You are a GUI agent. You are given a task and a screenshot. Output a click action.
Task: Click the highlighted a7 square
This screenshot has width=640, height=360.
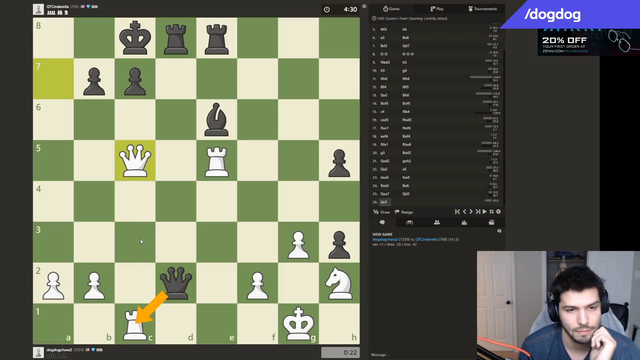(53, 79)
